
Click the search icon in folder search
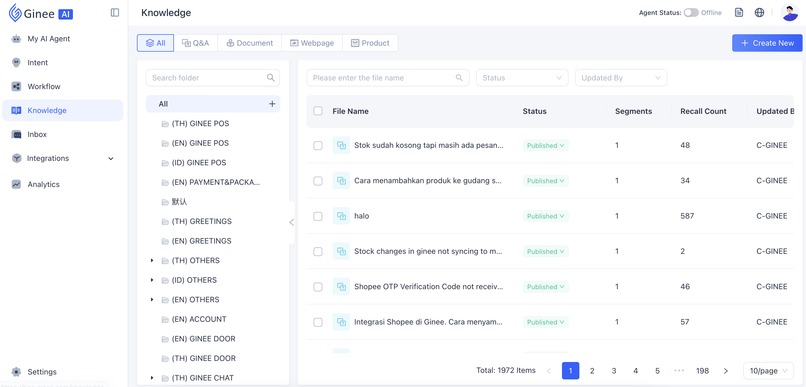pos(270,78)
